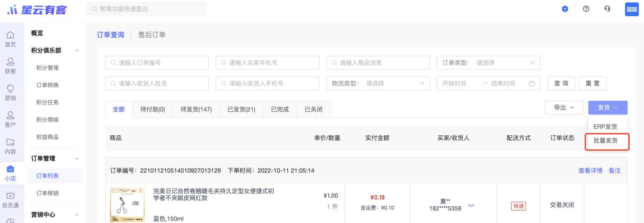Screen dimensions: 644x223
Task: Select the 营销 marketing lightbulb icon
Action: 10,88
